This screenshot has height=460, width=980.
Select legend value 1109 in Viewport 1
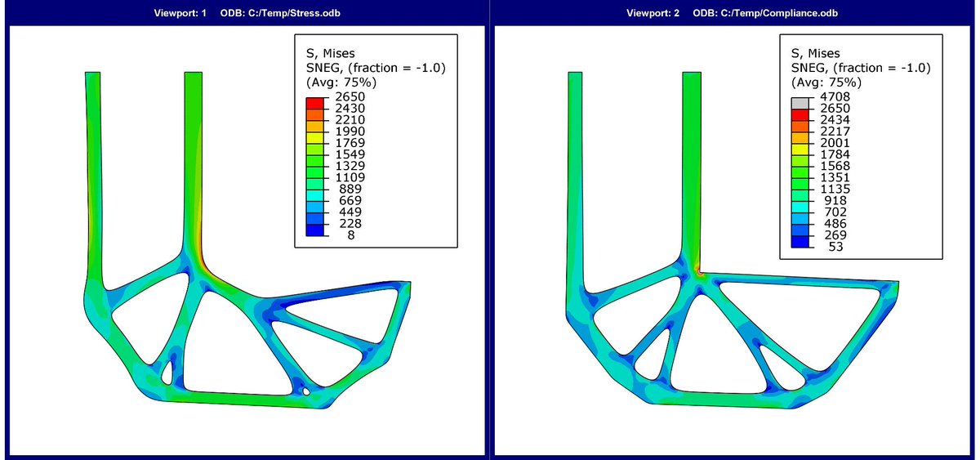tap(349, 177)
